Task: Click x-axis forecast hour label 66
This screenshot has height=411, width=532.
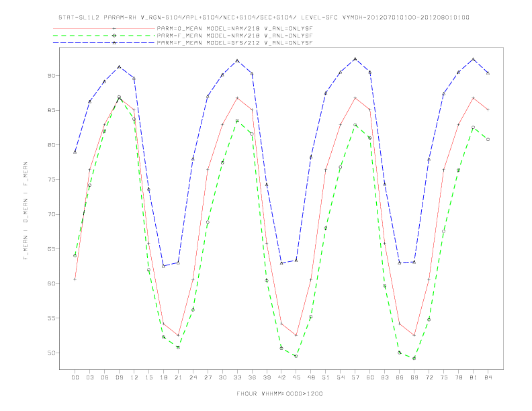Action: (x=400, y=377)
